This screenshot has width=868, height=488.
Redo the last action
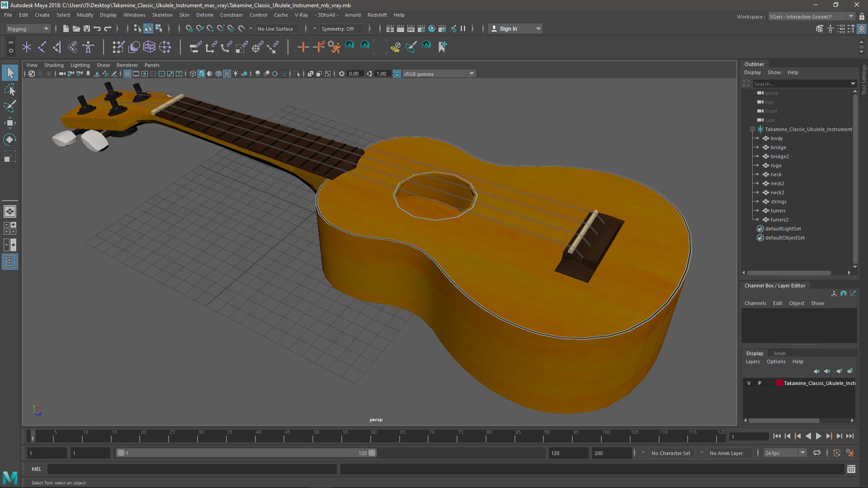[108, 28]
